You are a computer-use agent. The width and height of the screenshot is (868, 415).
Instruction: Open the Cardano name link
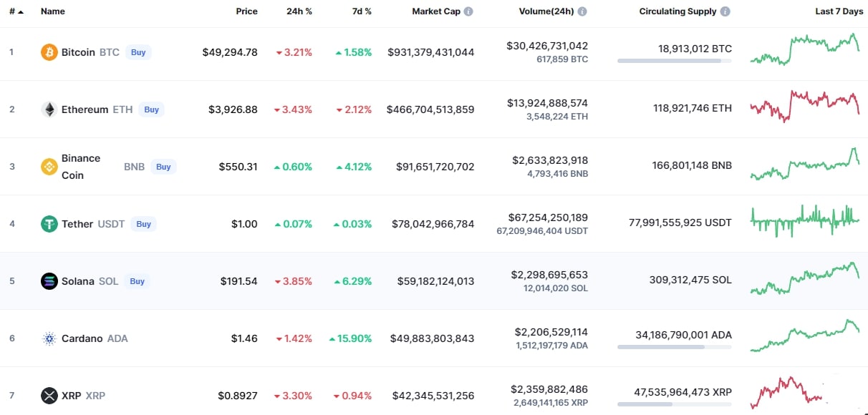tap(82, 338)
